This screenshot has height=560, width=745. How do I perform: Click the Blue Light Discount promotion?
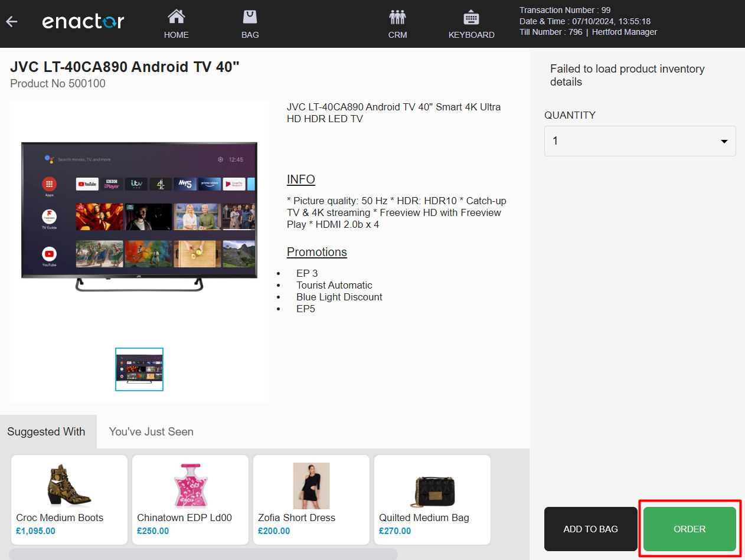[x=339, y=297]
